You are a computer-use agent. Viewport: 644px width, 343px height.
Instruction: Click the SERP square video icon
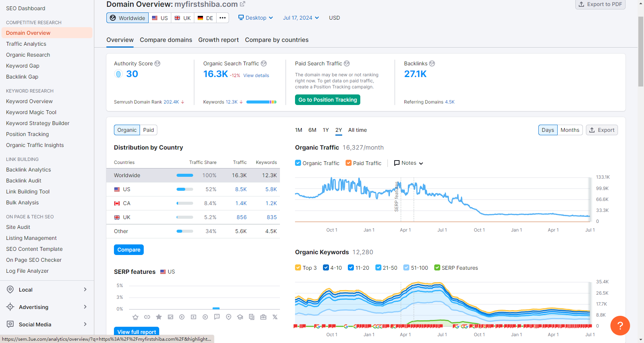point(194,317)
